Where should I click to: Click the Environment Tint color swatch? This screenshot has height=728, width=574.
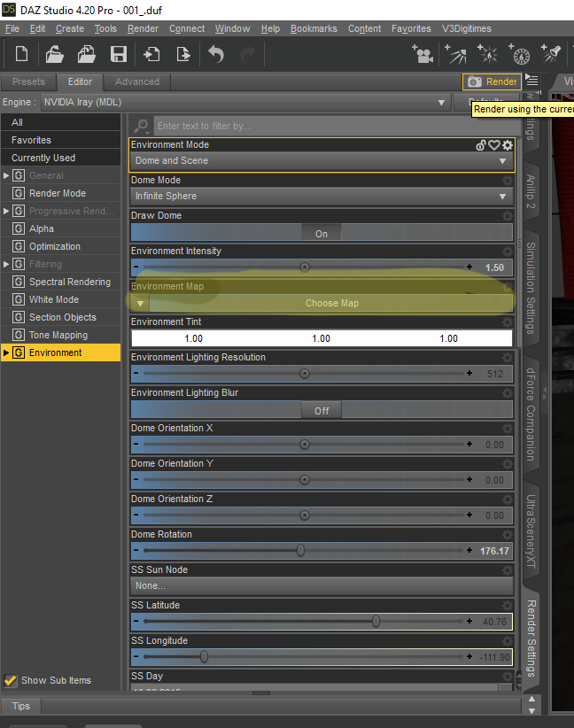(x=322, y=338)
